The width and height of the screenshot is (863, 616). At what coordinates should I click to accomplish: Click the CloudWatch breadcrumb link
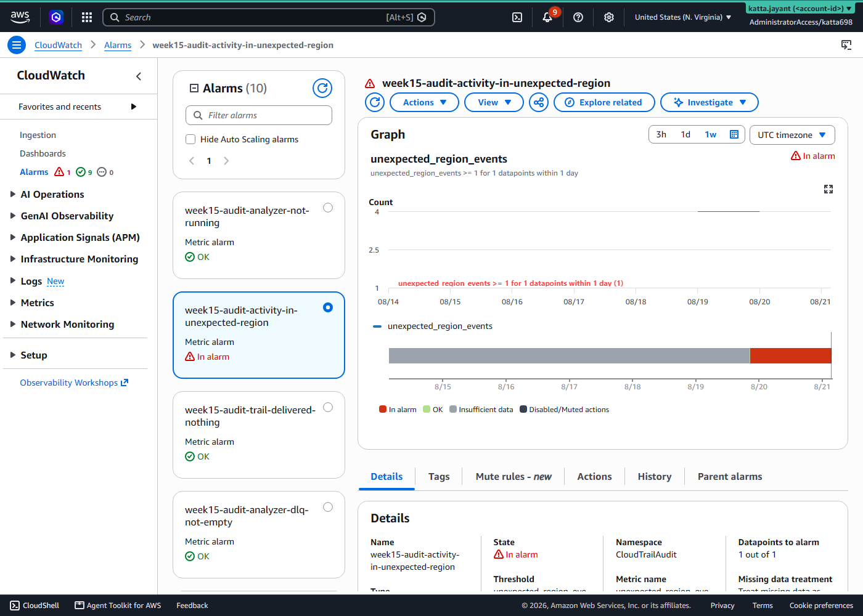coord(58,45)
